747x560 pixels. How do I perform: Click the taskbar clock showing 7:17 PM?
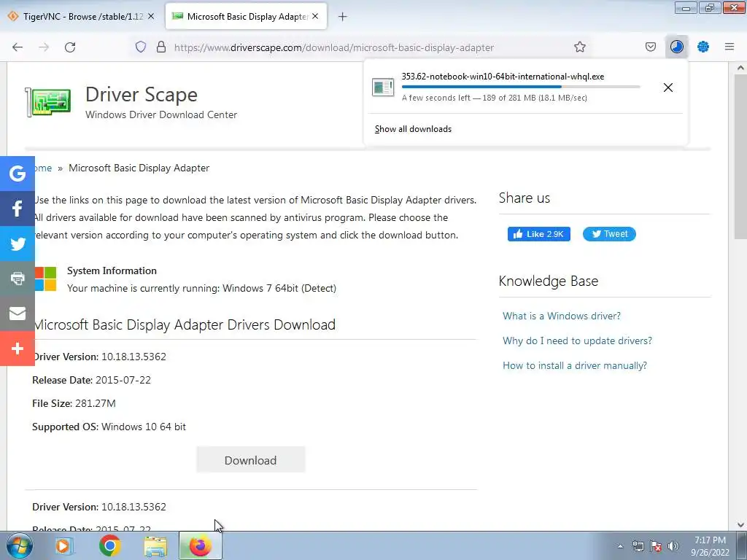[710, 546]
